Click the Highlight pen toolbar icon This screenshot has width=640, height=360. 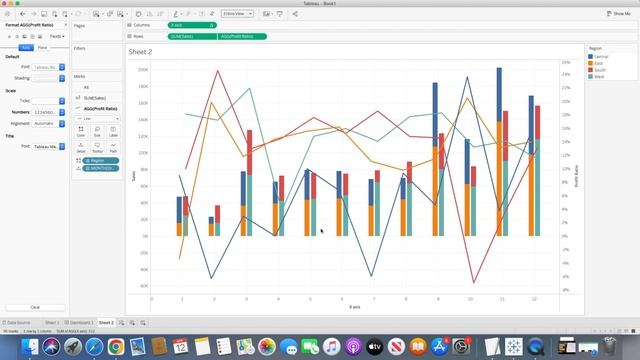pos(176,14)
